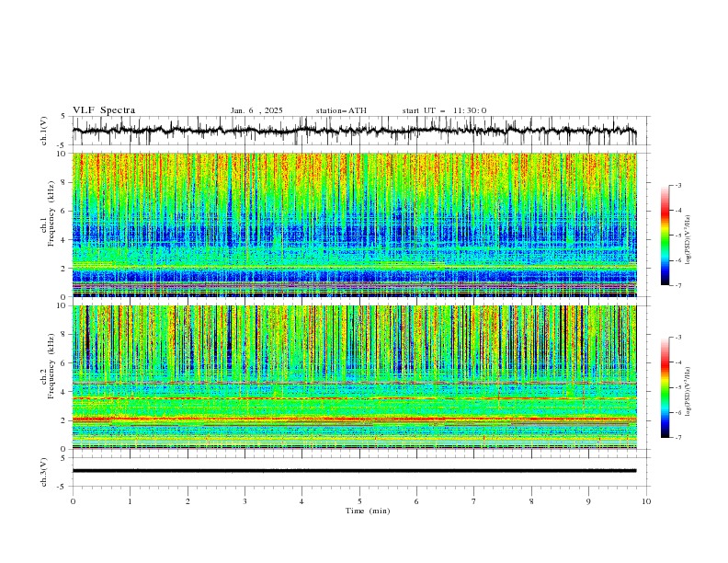This screenshot has height=563, width=728.
Task: Click time axis tick label '9'
Action: point(588,501)
